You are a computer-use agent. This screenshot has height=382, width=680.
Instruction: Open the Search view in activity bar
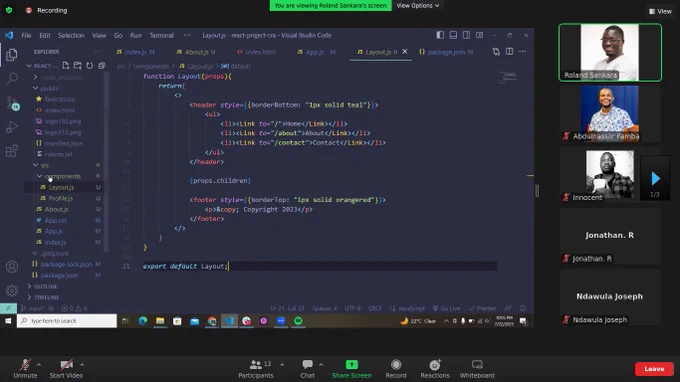click(x=12, y=78)
